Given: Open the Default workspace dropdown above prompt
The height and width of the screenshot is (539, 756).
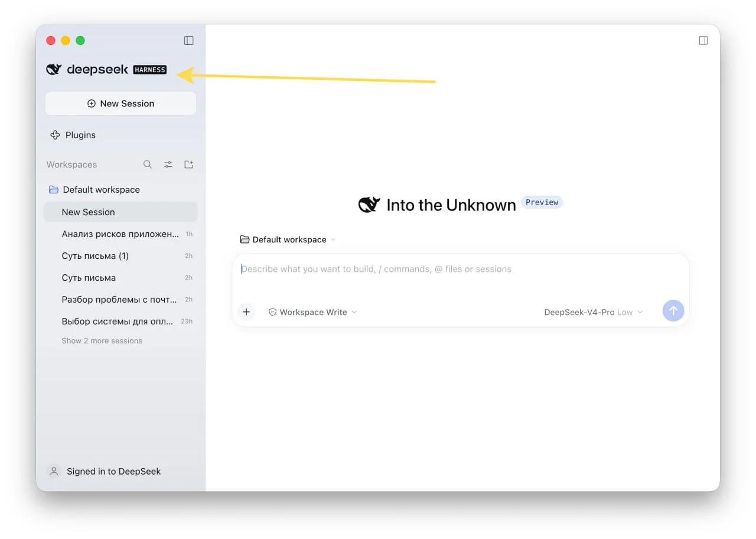Looking at the screenshot, I should 288,239.
